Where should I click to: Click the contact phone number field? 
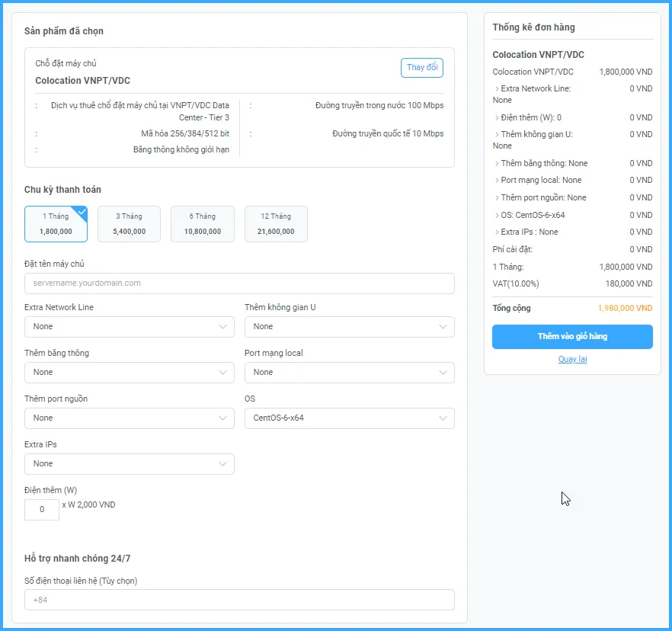coord(239,600)
